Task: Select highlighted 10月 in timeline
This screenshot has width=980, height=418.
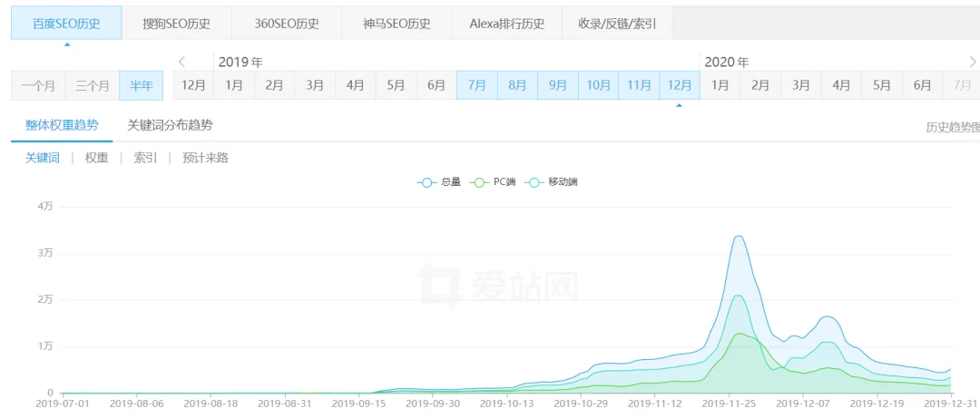Action: [598, 85]
